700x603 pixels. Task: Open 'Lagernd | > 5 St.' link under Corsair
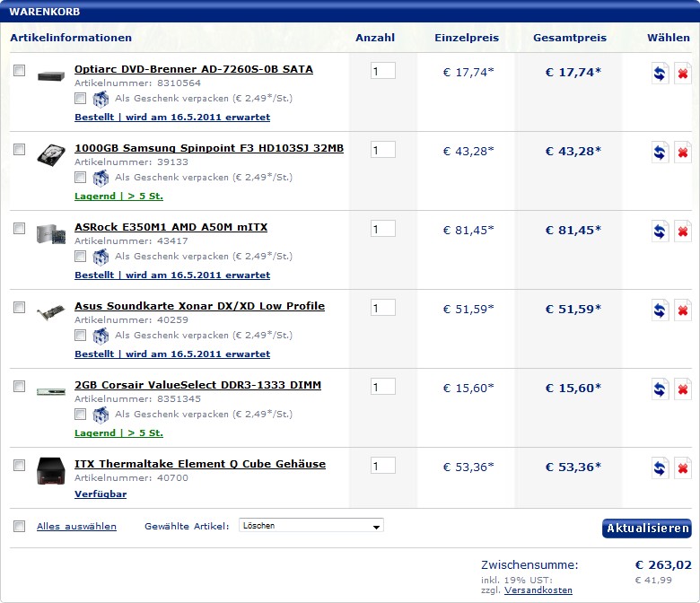tap(118, 433)
